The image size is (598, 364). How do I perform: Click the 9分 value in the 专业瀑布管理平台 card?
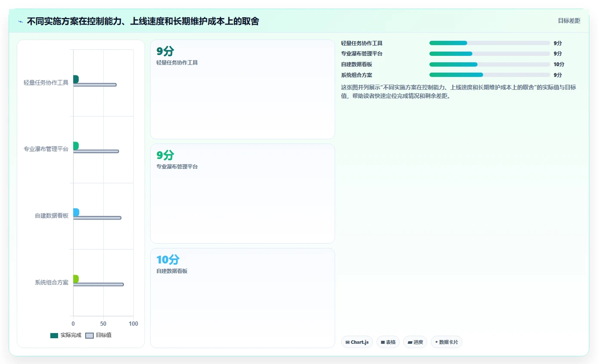[x=165, y=155]
